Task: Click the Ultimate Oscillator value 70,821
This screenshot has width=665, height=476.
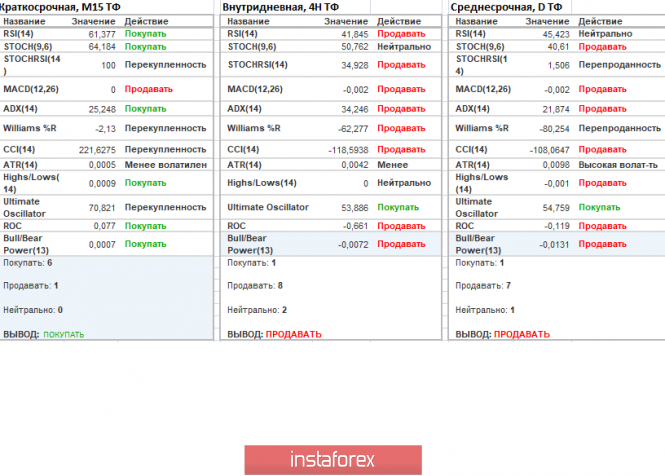Action: [x=102, y=207]
